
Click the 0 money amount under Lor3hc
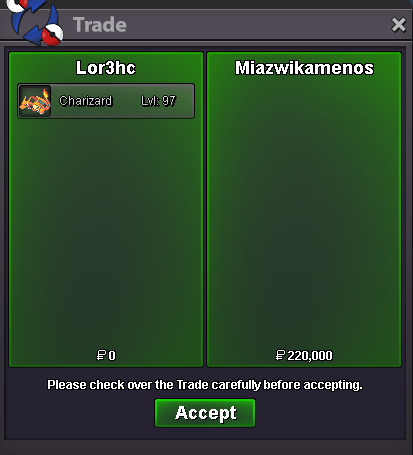click(x=112, y=356)
